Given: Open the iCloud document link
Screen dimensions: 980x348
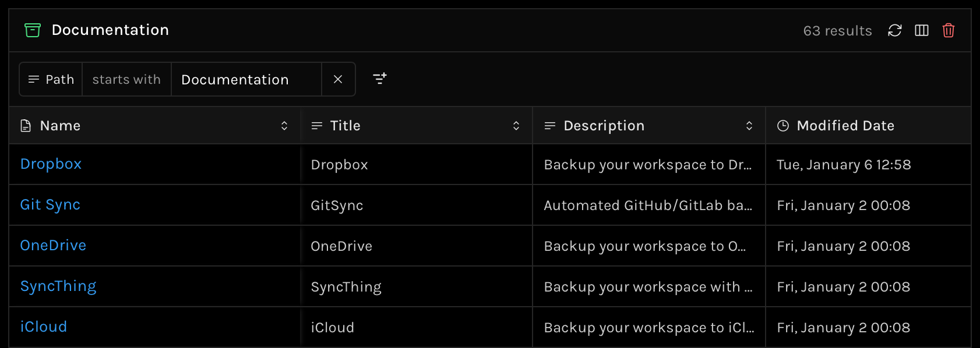Looking at the screenshot, I should [44, 327].
